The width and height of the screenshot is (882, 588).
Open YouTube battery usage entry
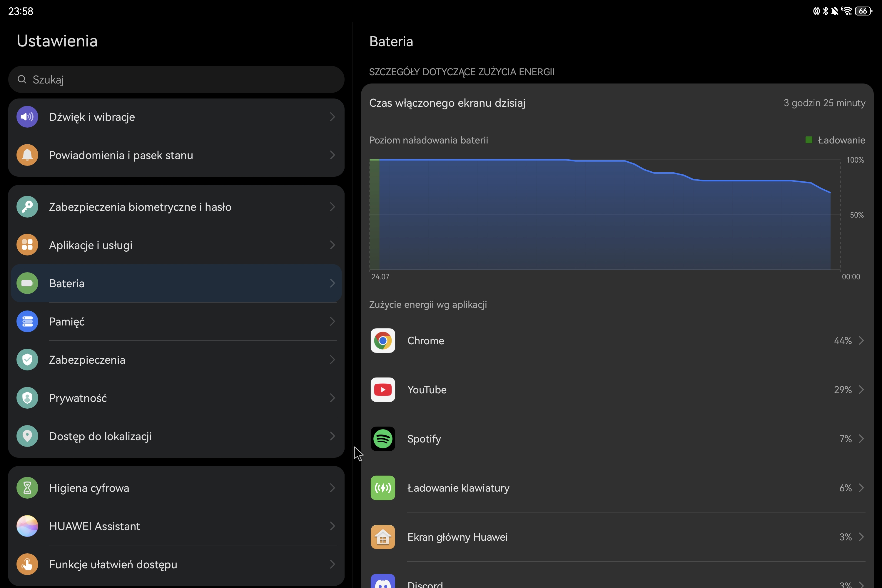tap(617, 390)
